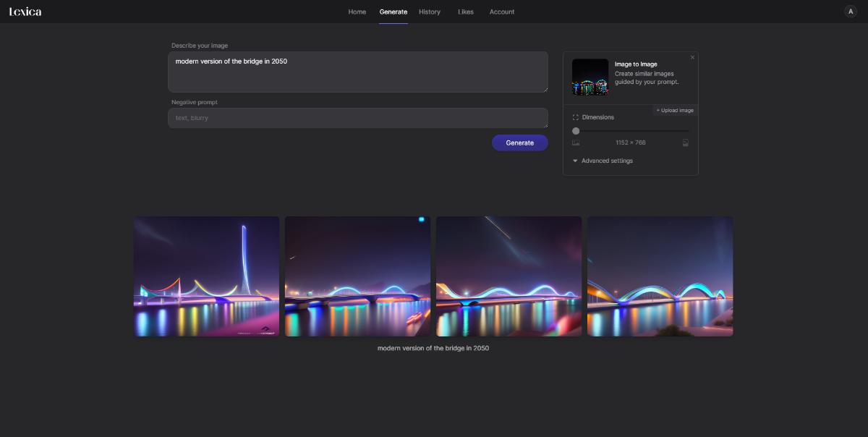868x437 pixels.
Task: Click the Lexica logo
Action: (25, 12)
